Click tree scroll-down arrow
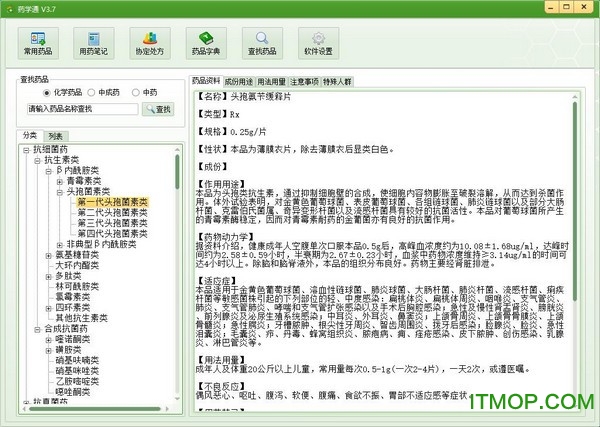This screenshot has width=600, height=427. coord(177,399)
